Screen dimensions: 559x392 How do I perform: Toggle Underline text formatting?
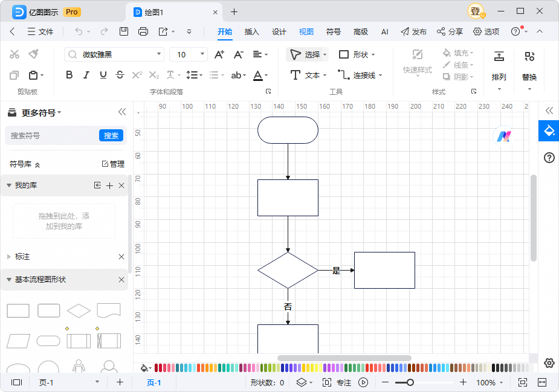coord(103,75)
